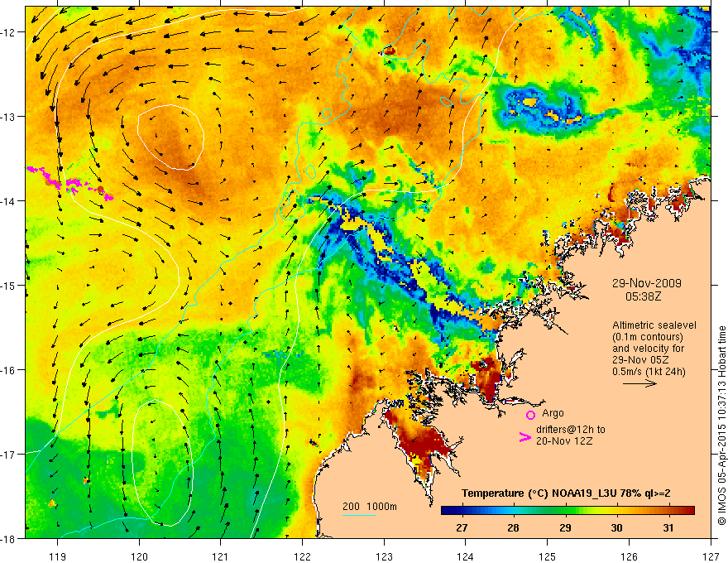
Task: Click longitude axis label 124
Action: [x=466, y=556]
